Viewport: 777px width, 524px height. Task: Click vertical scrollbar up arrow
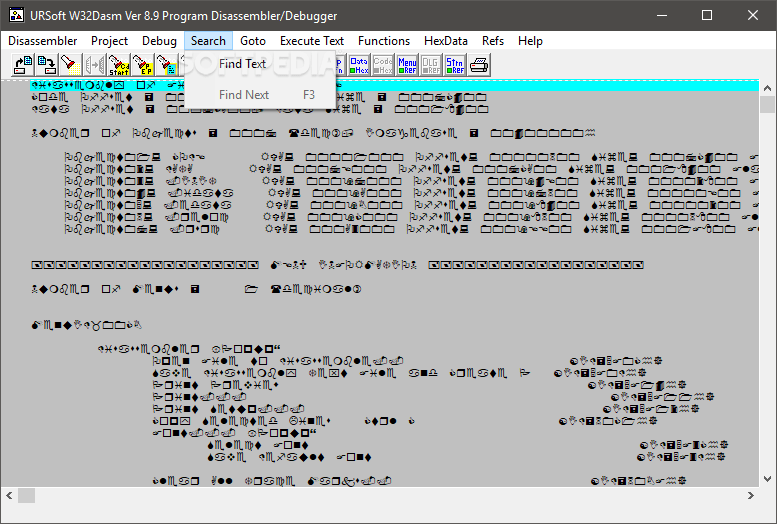pos(767,88)
